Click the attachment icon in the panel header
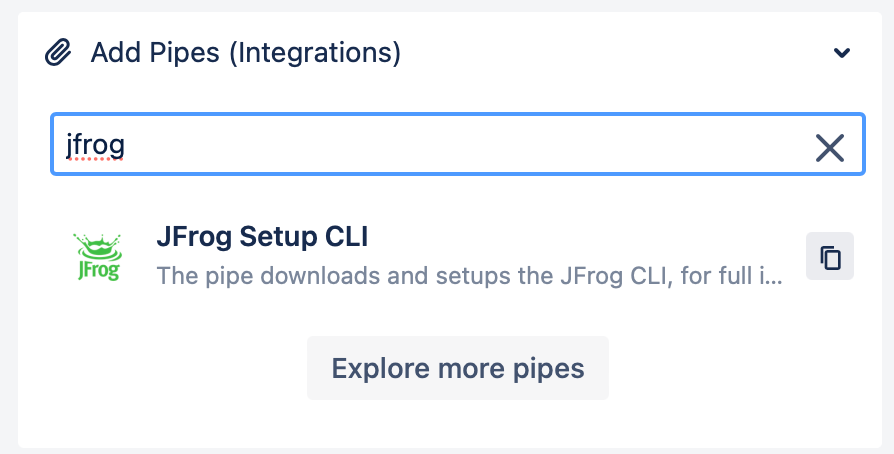Viewport: 894px width, 454px height. pos(58,52)
